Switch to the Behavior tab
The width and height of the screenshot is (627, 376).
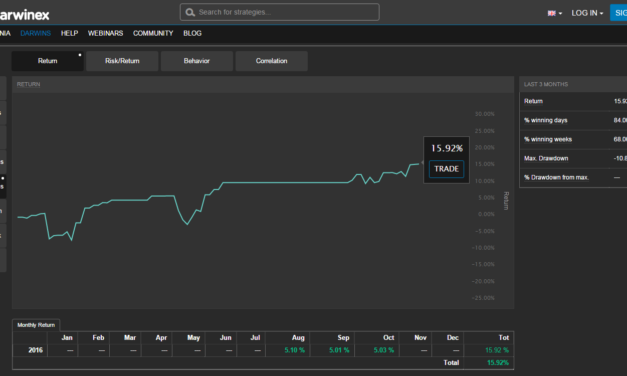197,61
